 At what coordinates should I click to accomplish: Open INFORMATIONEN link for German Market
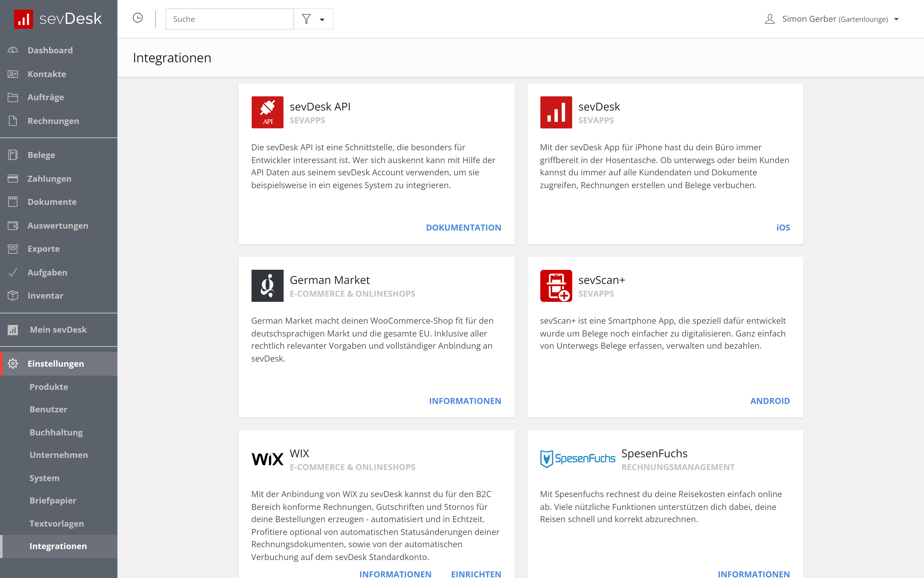coord(465,401)
